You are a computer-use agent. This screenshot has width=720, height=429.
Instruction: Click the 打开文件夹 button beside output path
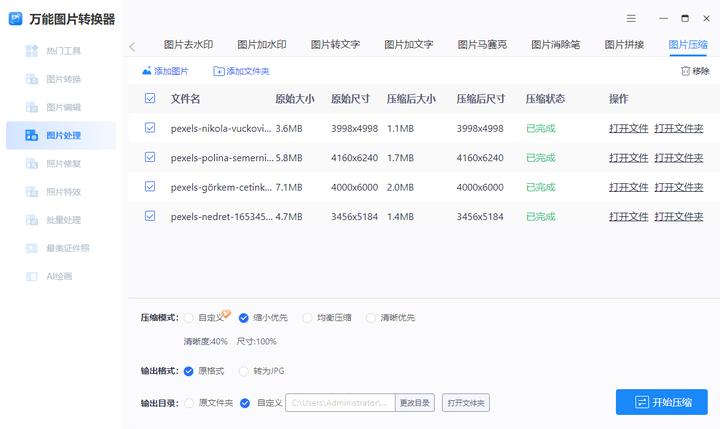coord(466,403)
